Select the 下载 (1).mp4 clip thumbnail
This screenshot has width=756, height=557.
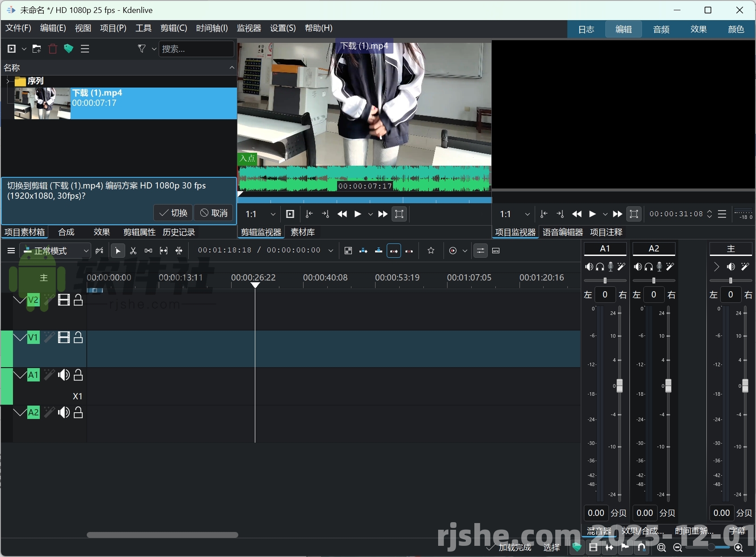(x=41, y=103)
